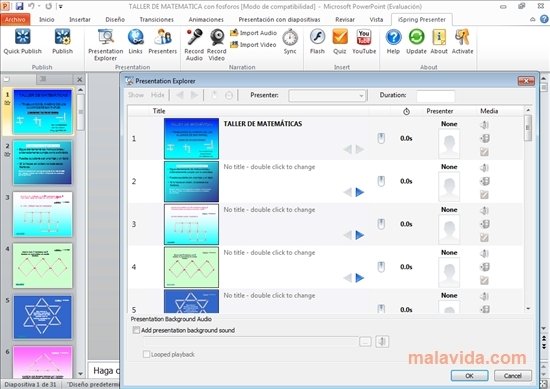Click the slide thumbnail pane scrollbar

[x=80, y=112]
